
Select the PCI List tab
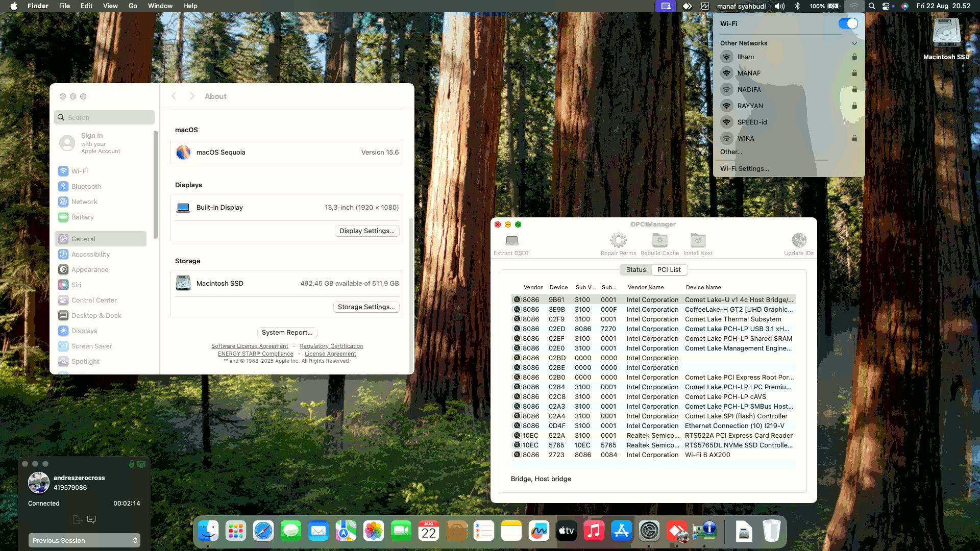[x=669, y=270]
